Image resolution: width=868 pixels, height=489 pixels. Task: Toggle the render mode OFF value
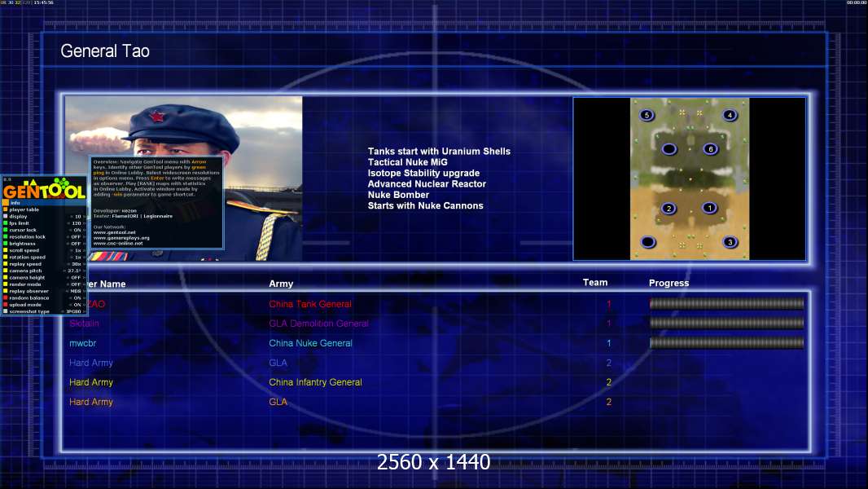pos(76,284)
